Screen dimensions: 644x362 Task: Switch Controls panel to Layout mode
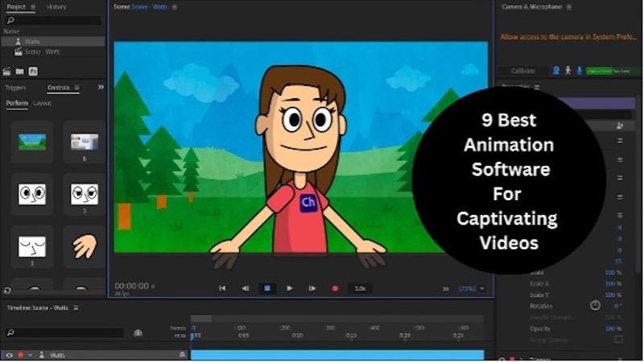tap(43, 103)
